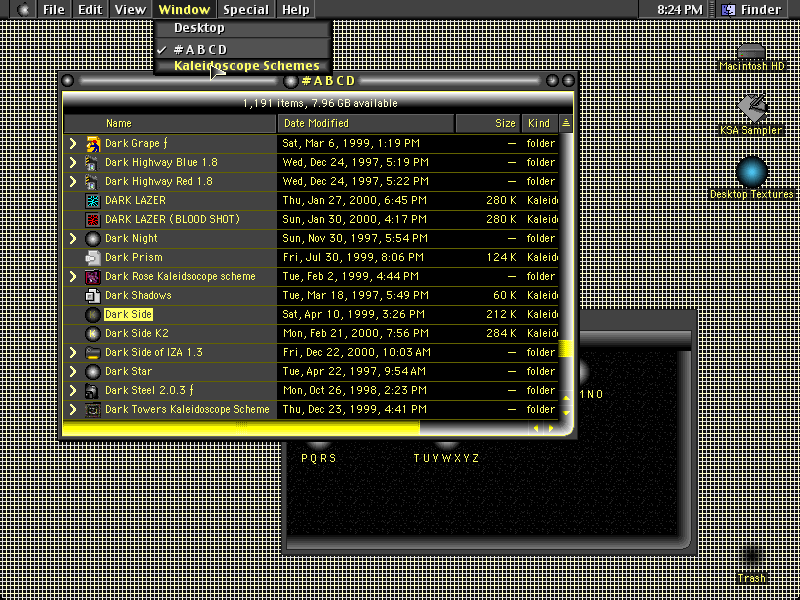Click date Thu, Jan 27, 2000, 6:45 PM
The image size is (800, 600).
coord(355,201)
